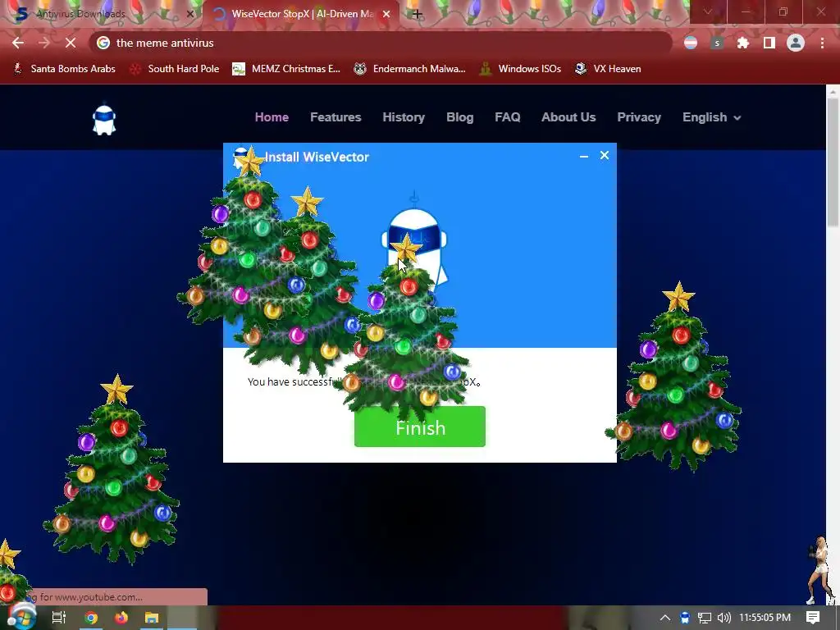Click the WiseVector tray icon
The image size is (840, 630).
(685, 618)
